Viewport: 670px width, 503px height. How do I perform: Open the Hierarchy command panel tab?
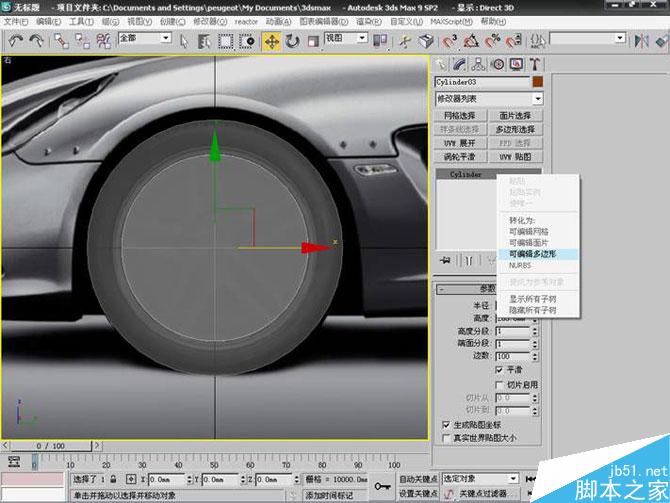479,64
